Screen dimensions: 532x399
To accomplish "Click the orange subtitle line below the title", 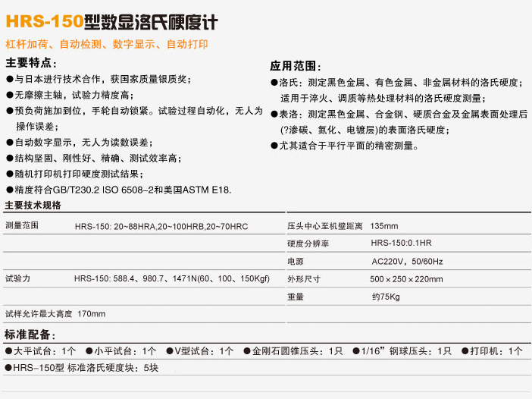I will pos(106,45).
